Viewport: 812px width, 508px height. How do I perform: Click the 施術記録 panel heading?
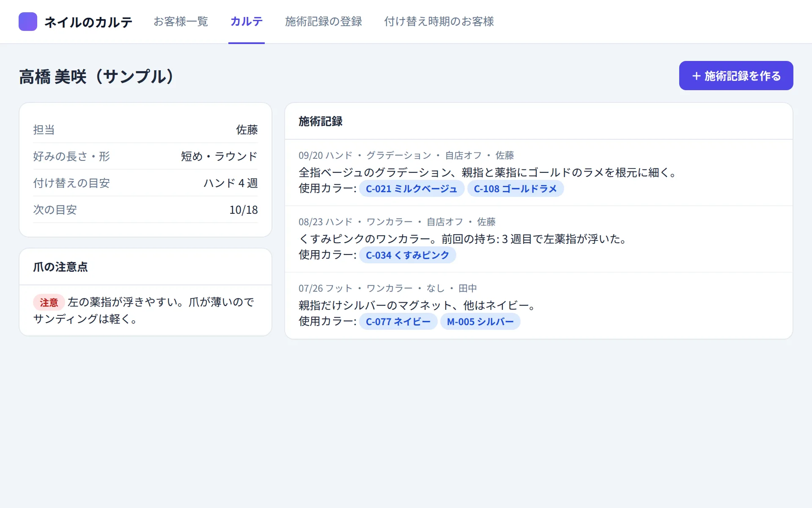321,121
